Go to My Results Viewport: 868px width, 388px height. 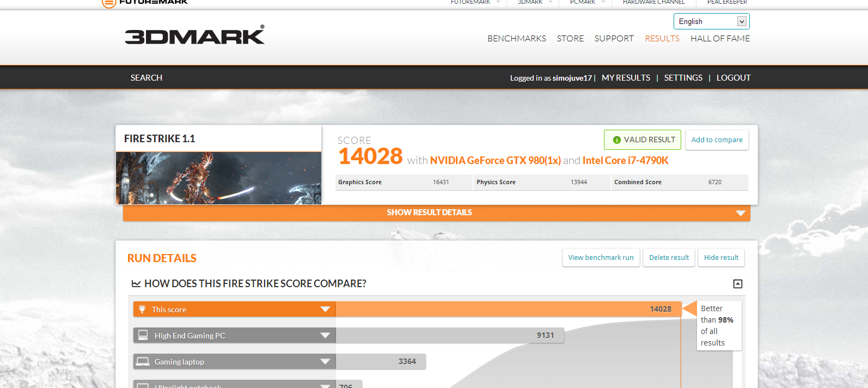coord(626,78)
